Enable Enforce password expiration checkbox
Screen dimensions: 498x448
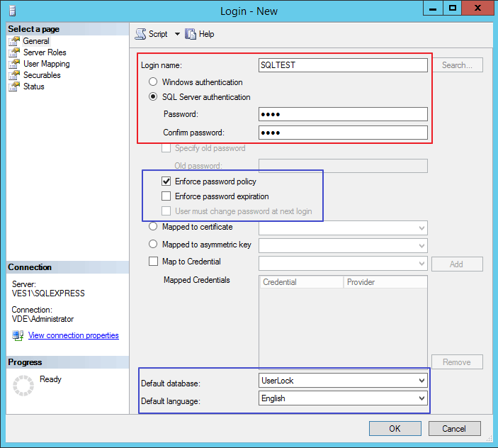click(x=166, y=196)
